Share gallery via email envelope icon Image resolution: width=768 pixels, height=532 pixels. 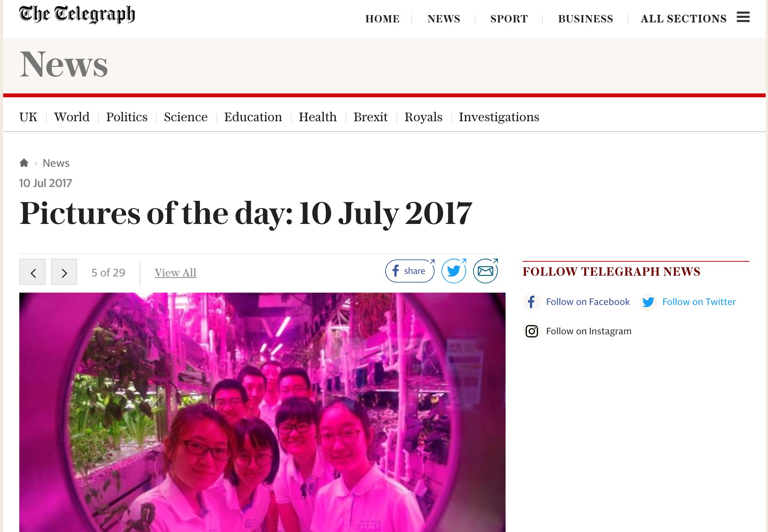485,271
